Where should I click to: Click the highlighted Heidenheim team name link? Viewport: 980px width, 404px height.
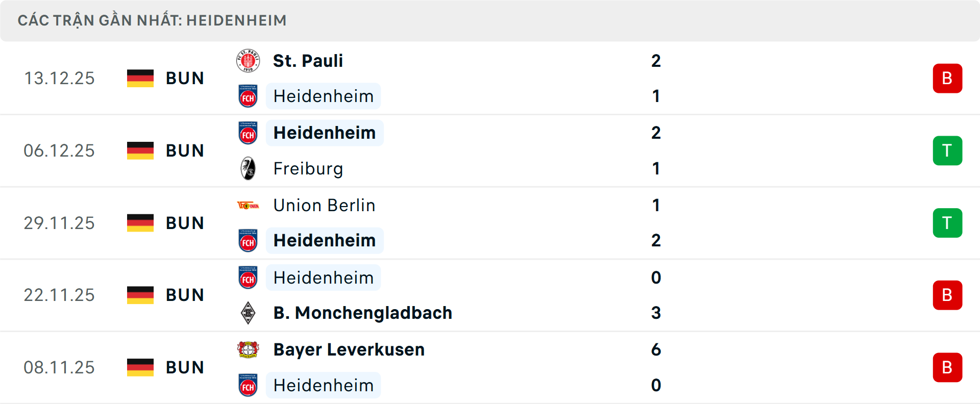[323, 96]
